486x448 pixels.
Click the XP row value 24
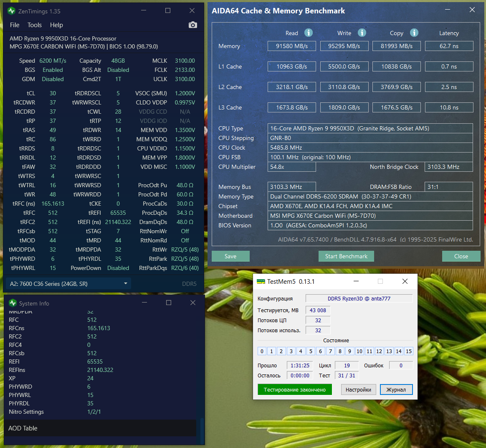pyautogui.click(x=90, y=378)
